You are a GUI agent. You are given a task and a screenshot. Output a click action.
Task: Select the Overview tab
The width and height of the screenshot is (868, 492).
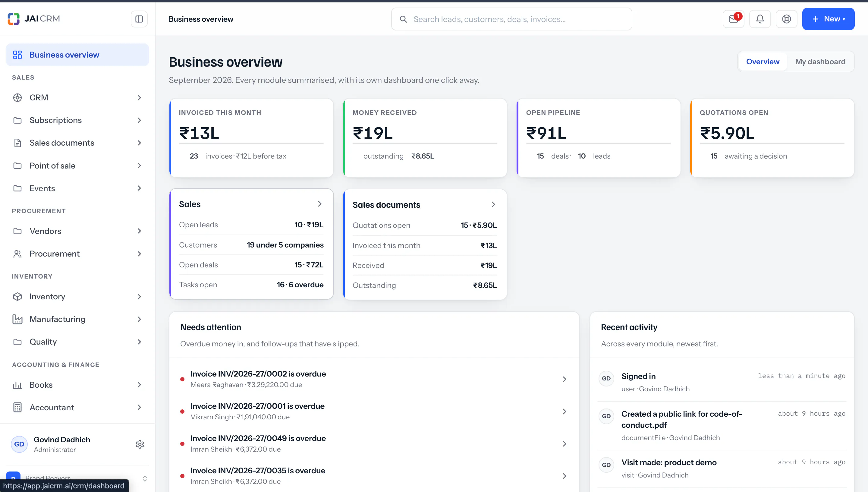tap(763, 61)
